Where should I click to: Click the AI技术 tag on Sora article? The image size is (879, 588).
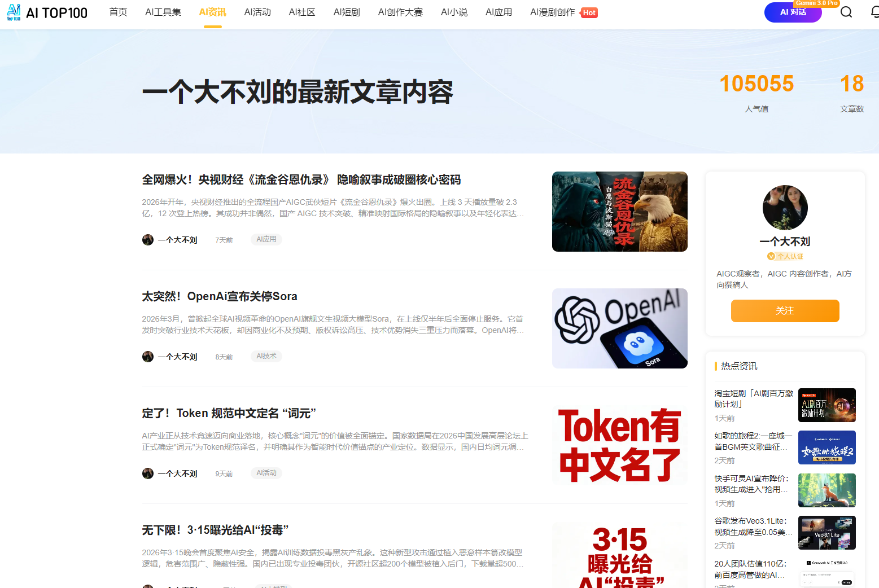[266, 356]
